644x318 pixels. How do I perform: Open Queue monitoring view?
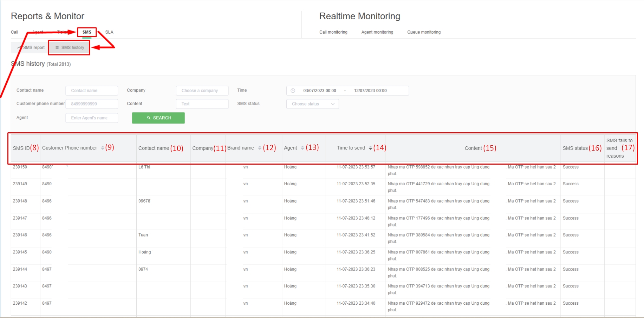tap(424, 32)
